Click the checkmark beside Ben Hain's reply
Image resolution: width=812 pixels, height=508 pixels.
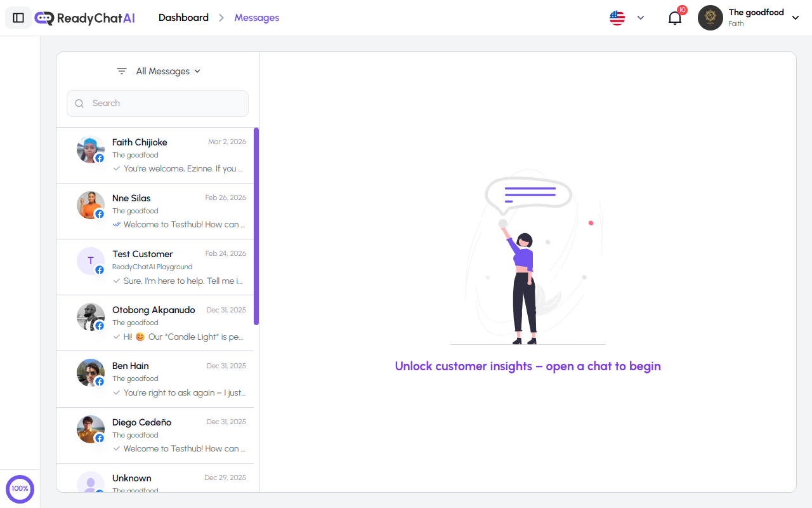[x=116, y=392]
